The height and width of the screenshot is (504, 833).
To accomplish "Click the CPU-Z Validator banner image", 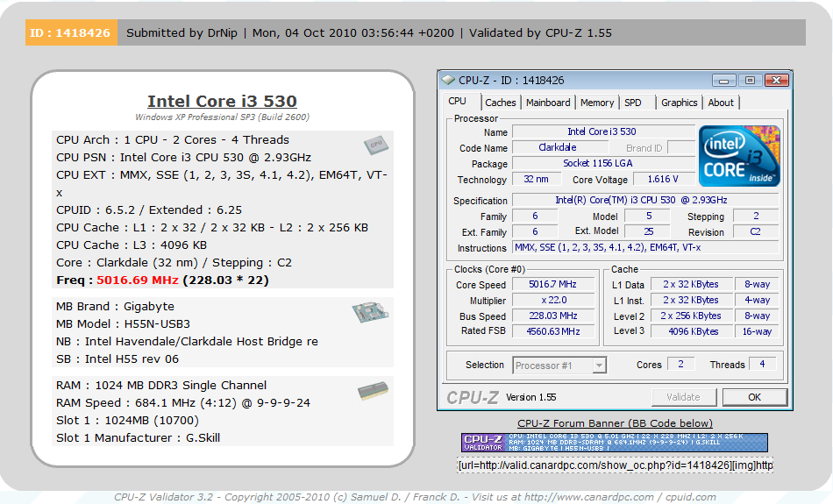I will 614,442.
